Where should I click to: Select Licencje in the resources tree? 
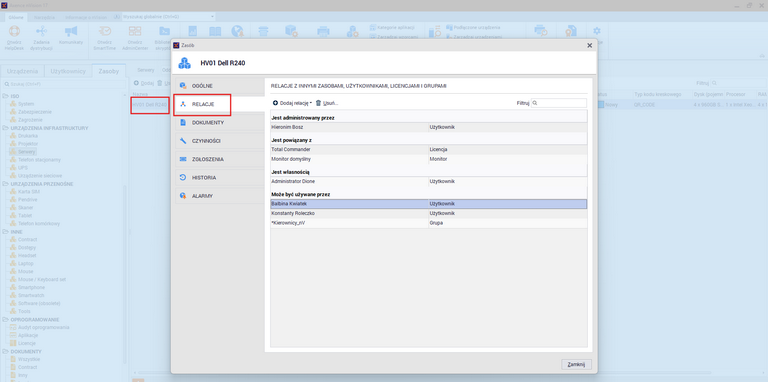(26, 343)
